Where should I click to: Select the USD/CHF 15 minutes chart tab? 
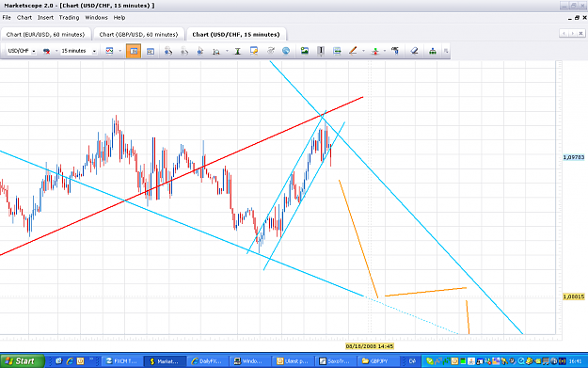tap(236, 34)
